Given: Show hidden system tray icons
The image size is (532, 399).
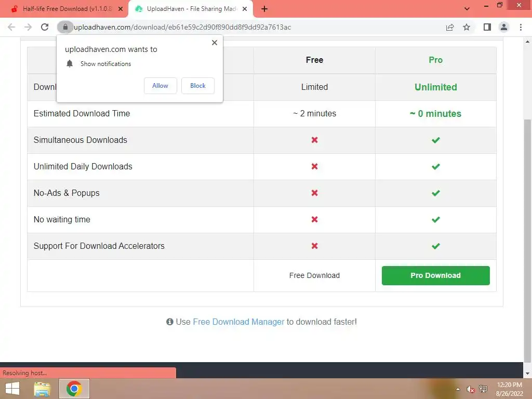Looking at the screenshot, I should tap(458, 389).
